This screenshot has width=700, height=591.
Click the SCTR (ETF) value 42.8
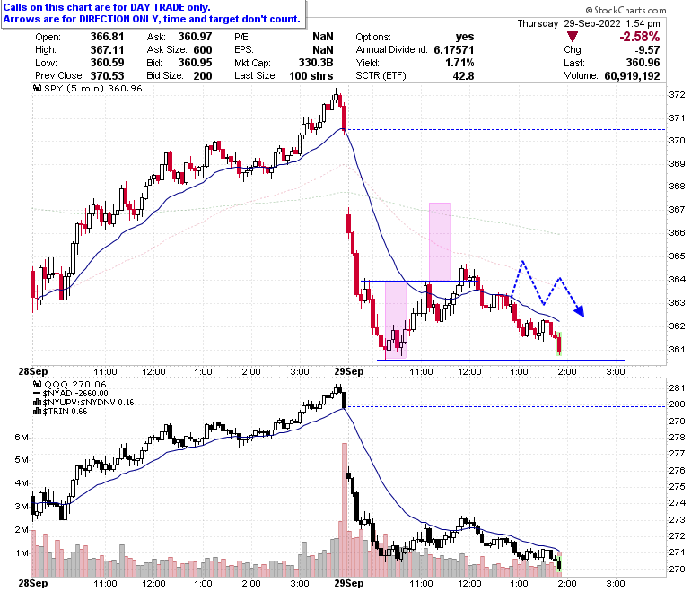pyautogui.click(x=463, y=75)
